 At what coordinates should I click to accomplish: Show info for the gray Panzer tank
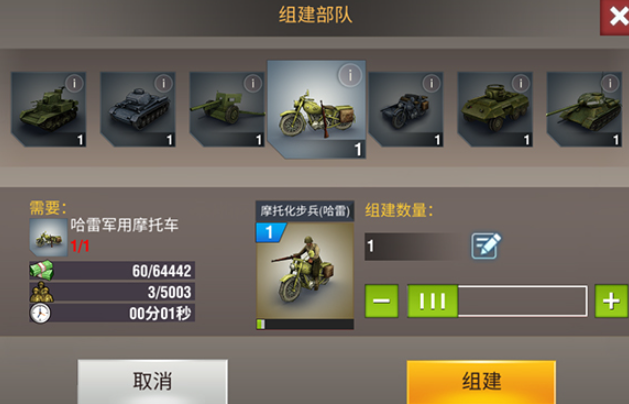tap(164, 83)
